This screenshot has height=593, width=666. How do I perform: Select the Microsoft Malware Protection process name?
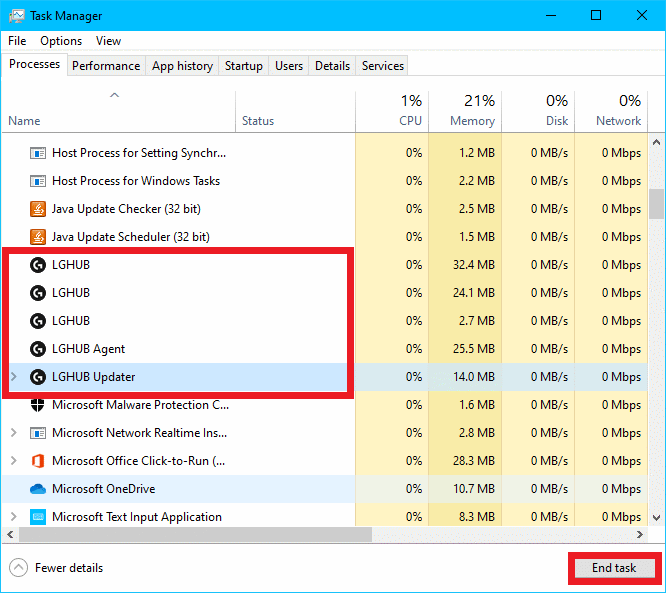pyautogui.click(x=141, y=405)
